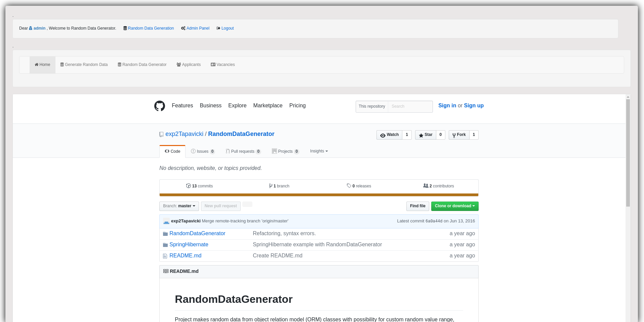Switch to the Projects tab
Image resolution: width=644 pixels, height=322 pixels.
coord(286,151)
